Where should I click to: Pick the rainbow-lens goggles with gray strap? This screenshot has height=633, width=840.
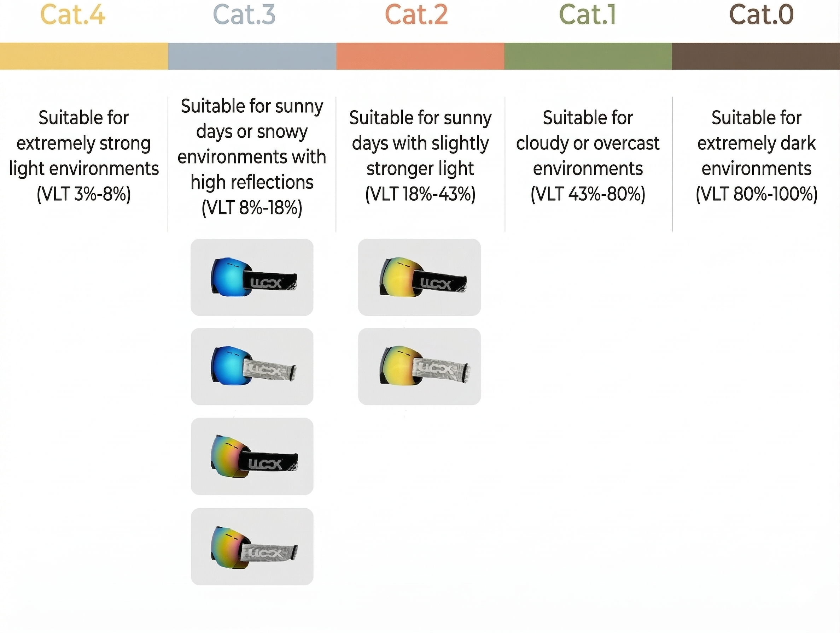(x=252, y=546)
